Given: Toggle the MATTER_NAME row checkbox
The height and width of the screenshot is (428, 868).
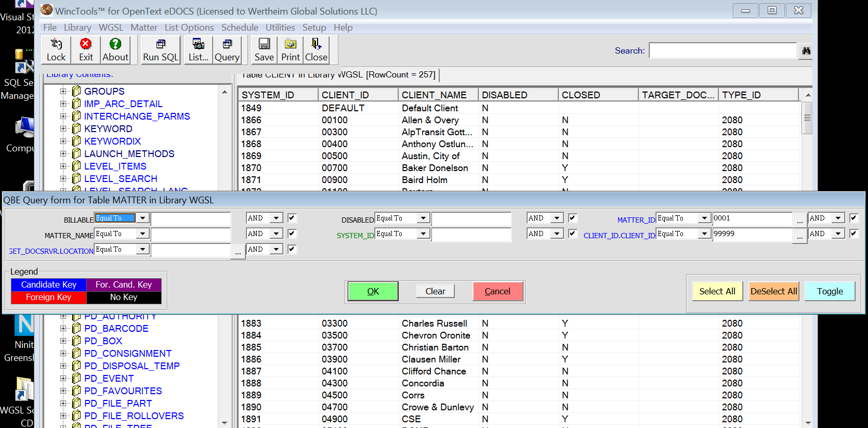Looking at the screenshot, I should tap(292, 234).
